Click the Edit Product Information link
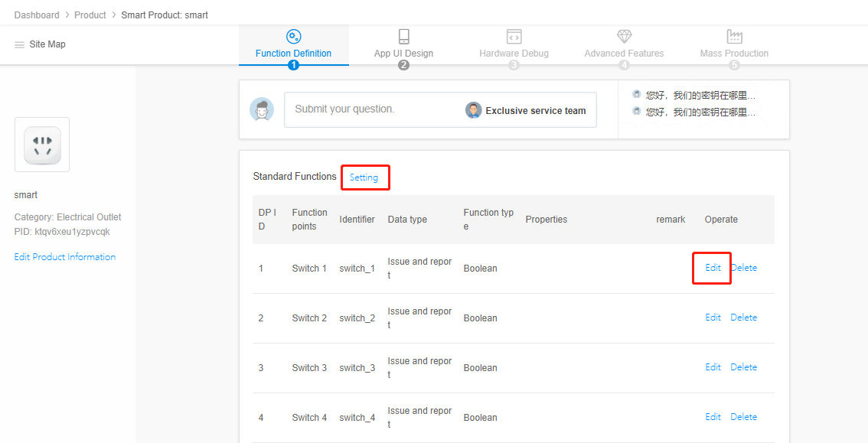Screen dimensions: 868x443 point(65,257)
